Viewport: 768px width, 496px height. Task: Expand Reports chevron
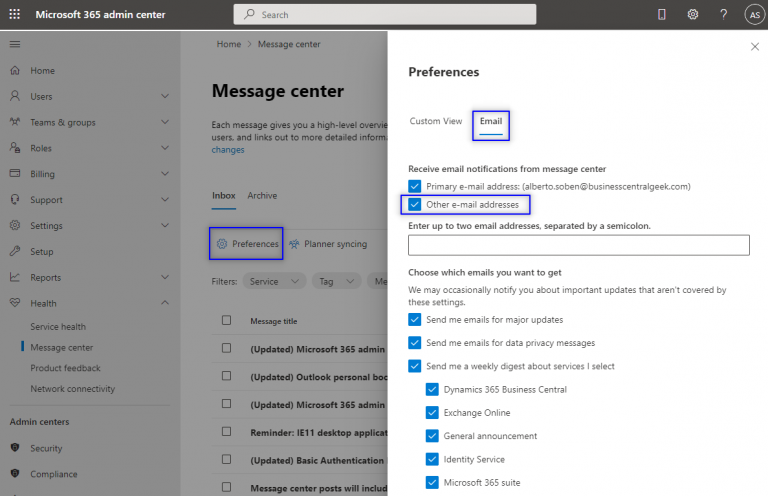point(165,277)
